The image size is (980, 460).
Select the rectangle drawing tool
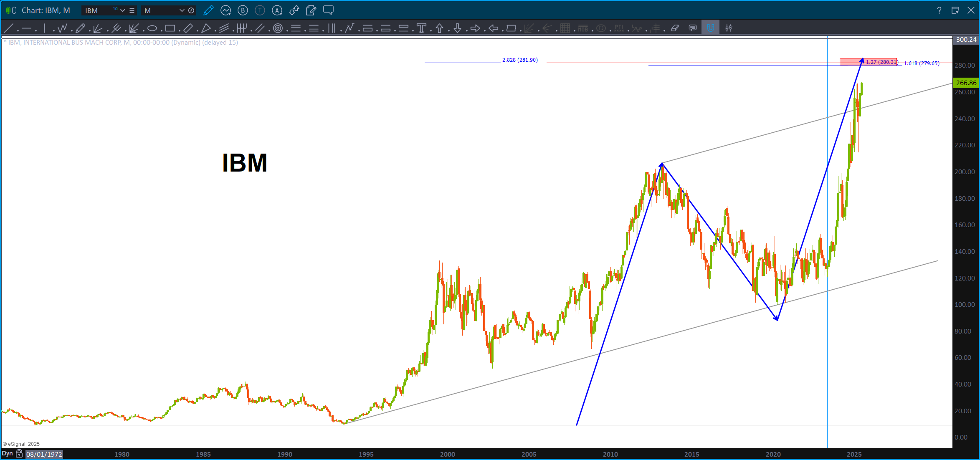[x=170, y=28]
